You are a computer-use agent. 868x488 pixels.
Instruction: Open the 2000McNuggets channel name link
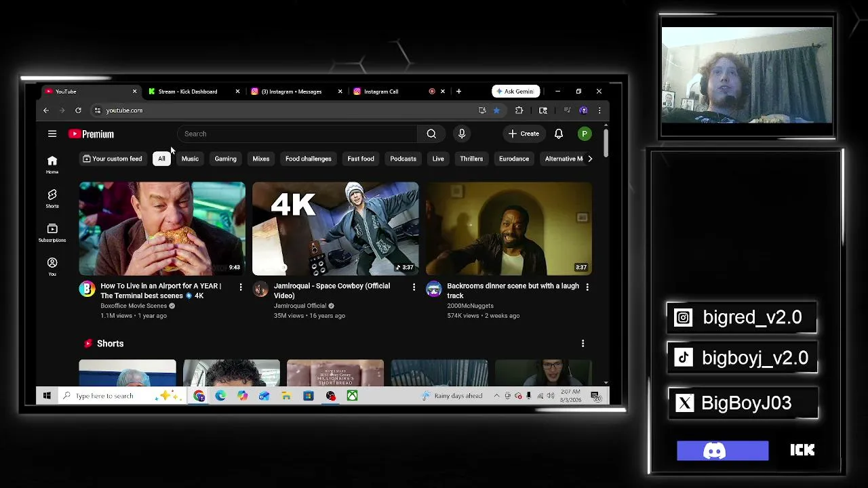coord(470,306)
